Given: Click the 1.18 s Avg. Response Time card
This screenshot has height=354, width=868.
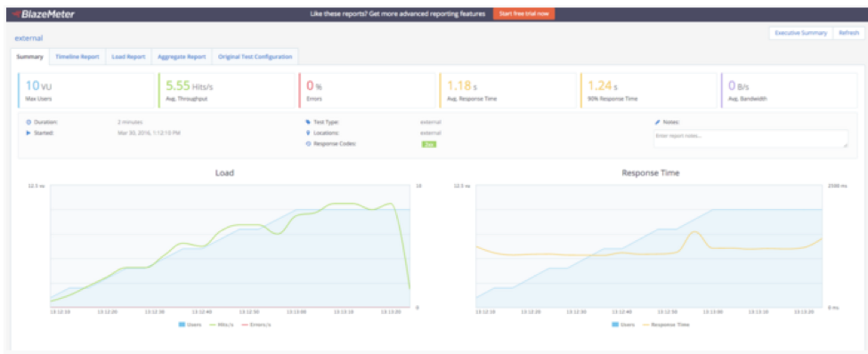Looking at the screenshot, I should (507, 90).
